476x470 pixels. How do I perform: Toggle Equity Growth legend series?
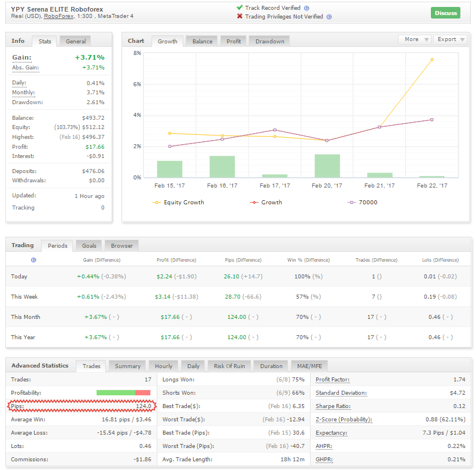point(178,203)
